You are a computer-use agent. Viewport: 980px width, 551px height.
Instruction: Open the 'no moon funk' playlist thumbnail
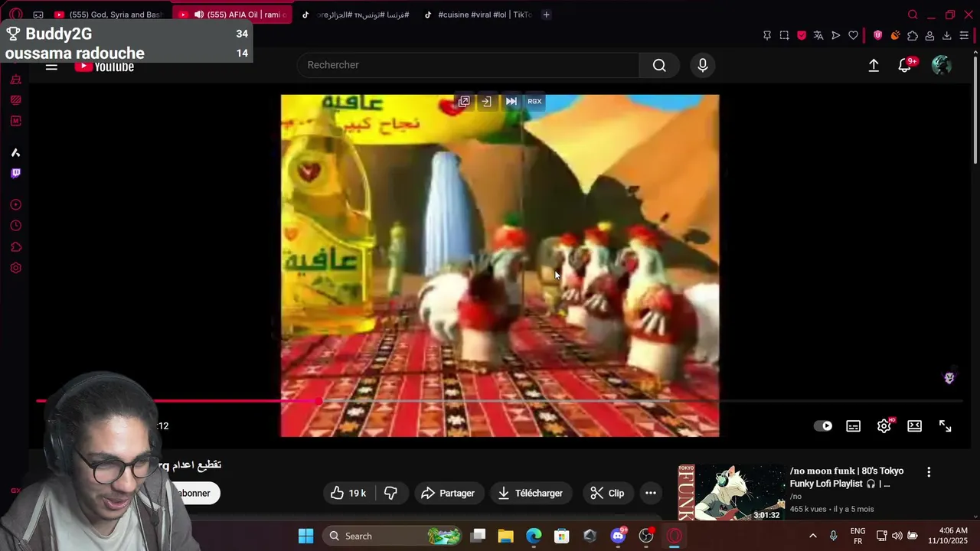[x=731, y=492]
